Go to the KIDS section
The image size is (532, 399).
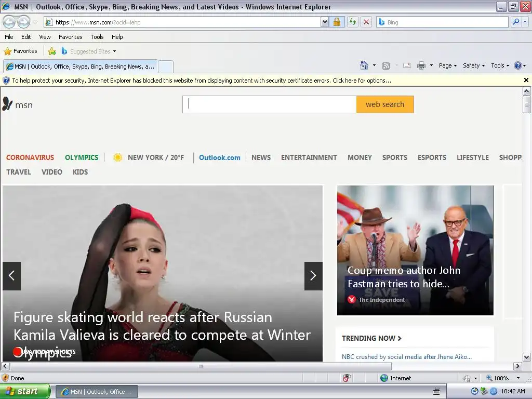click(x=80, y=172)
